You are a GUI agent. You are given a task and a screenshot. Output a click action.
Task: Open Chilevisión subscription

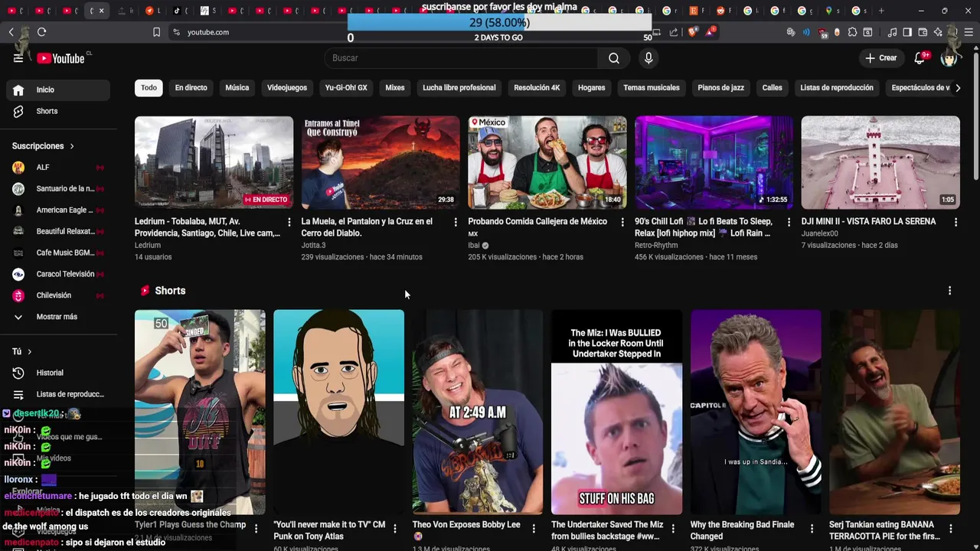pyautogui.click(x=57, y=295)
